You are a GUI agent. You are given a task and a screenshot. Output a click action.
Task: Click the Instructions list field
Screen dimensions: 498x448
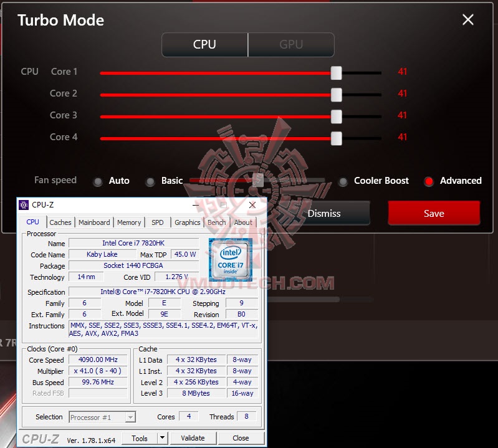click(x=163, y=329)
